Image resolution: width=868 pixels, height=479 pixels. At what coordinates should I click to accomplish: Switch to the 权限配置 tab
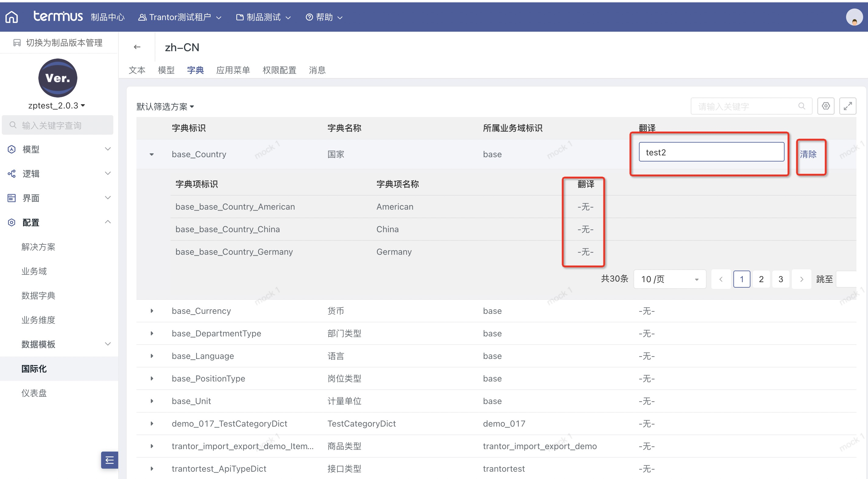pos(279,70)
